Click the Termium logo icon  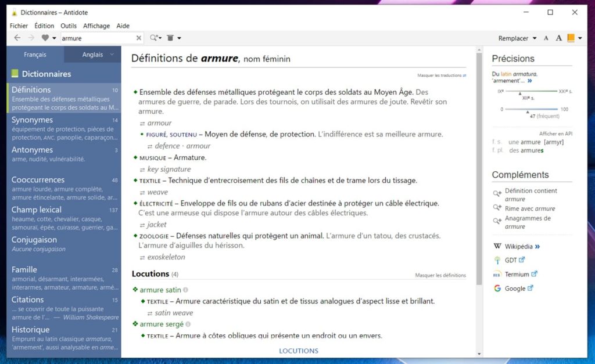(x=497, y=275)
